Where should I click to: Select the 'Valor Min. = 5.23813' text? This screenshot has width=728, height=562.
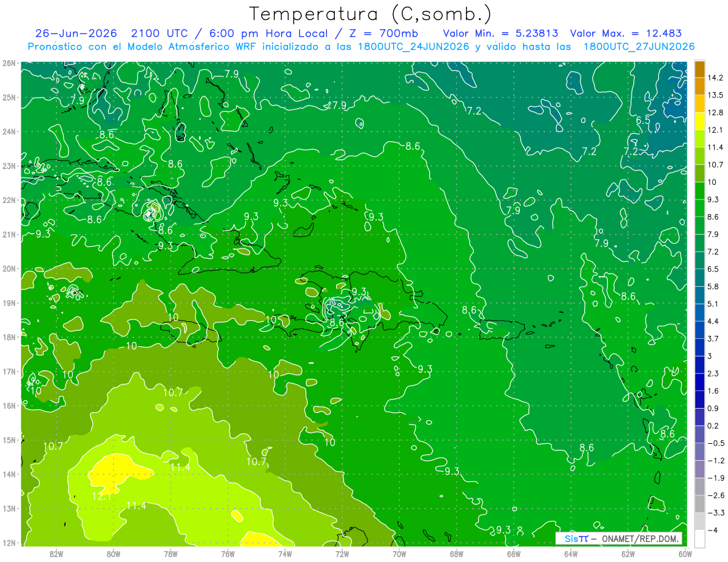pos(500,33)
